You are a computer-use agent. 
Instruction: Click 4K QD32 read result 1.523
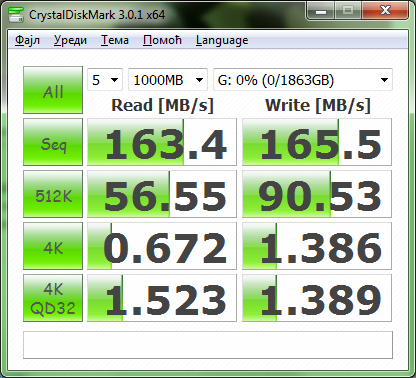[162, 298]
